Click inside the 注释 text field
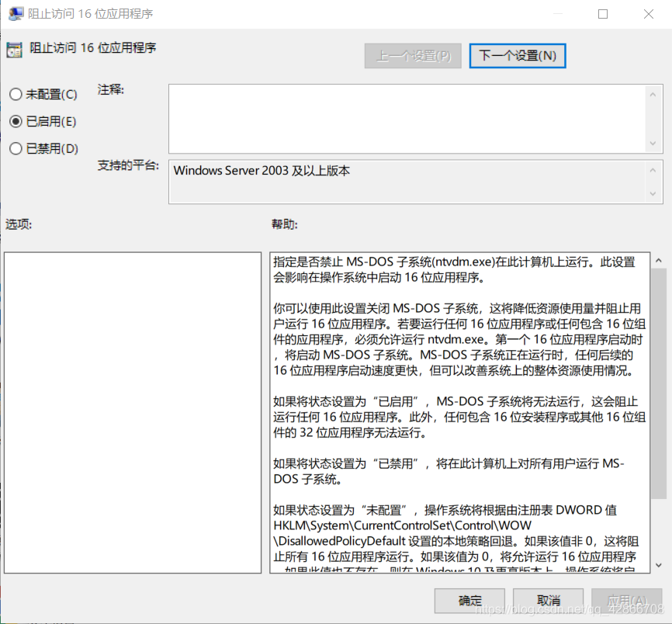Viewport: 672px width, 624px height. [404, 116]
